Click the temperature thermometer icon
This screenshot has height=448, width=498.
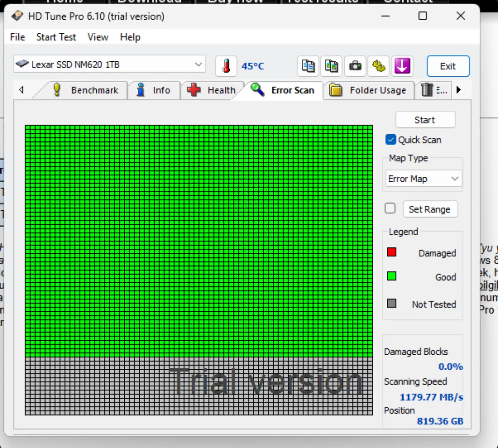(x=226, y=66)
